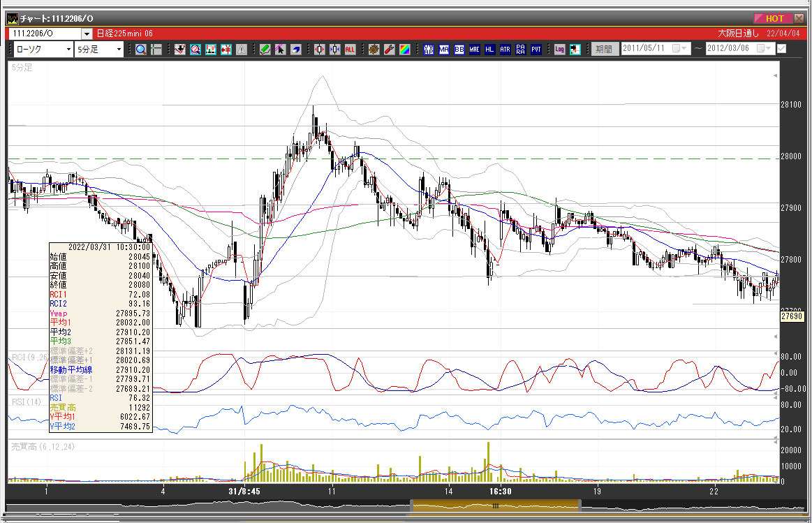812x523 pixels.
Task: Open the symbol code 111.2206/O dropdown arrow
Action: [87, 34]
